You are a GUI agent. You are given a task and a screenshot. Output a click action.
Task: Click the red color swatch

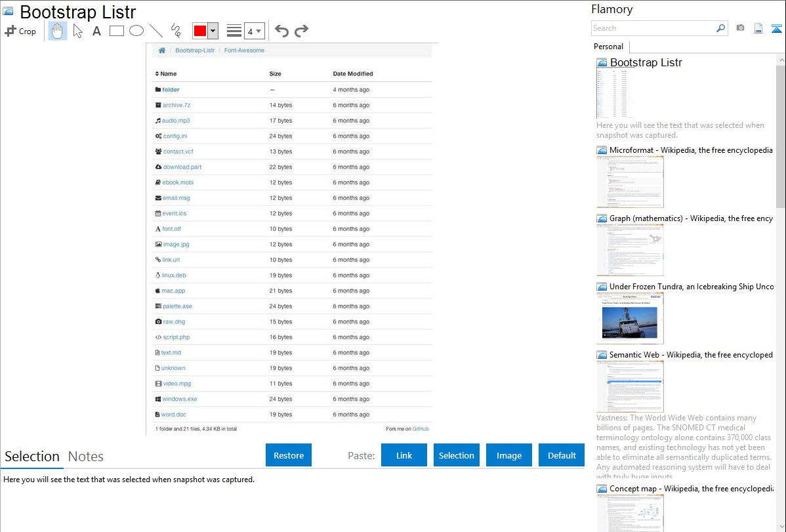199,31
